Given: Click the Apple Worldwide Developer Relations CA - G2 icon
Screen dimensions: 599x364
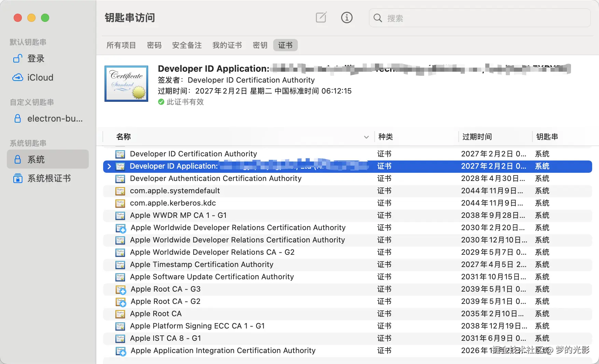Looking at the screenshot, I should [120, 252].
